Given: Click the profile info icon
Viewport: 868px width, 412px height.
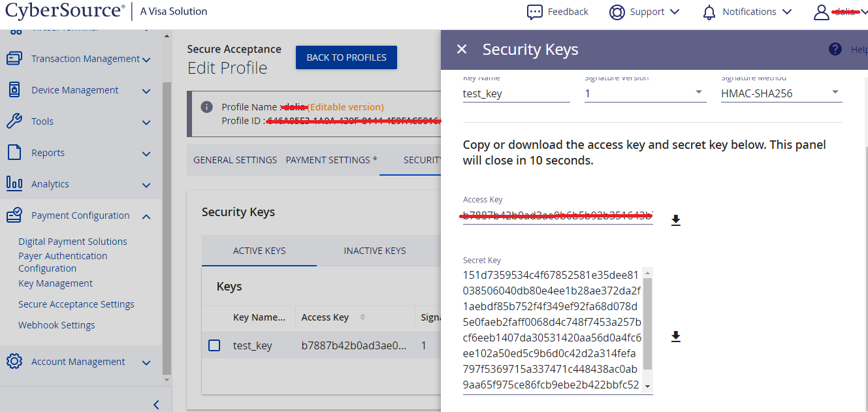Looking at the screenshot, I should (206, 107).
